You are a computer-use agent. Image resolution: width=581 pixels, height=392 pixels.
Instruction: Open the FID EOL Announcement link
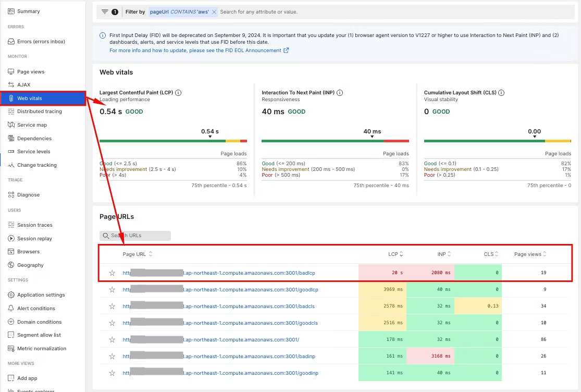point(199,51)
